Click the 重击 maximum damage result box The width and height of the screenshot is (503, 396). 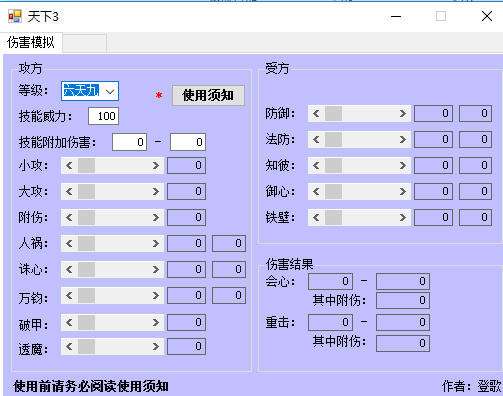pyautogui.click(x=403, y=323)
